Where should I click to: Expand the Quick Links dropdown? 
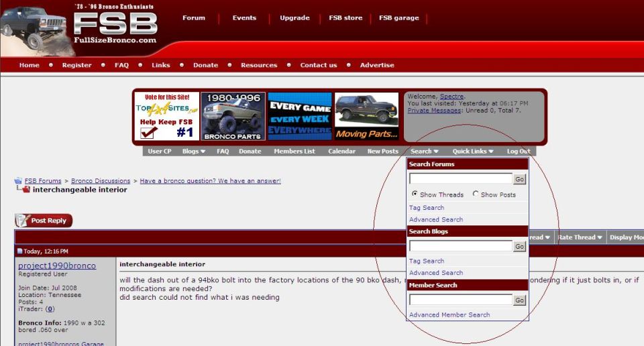pos(473,151)
